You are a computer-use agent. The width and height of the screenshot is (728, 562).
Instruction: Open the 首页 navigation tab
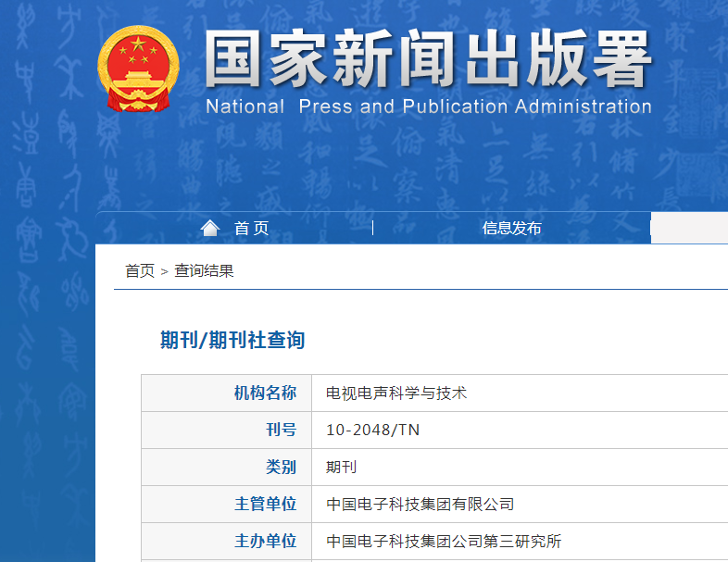pos(251,229)
